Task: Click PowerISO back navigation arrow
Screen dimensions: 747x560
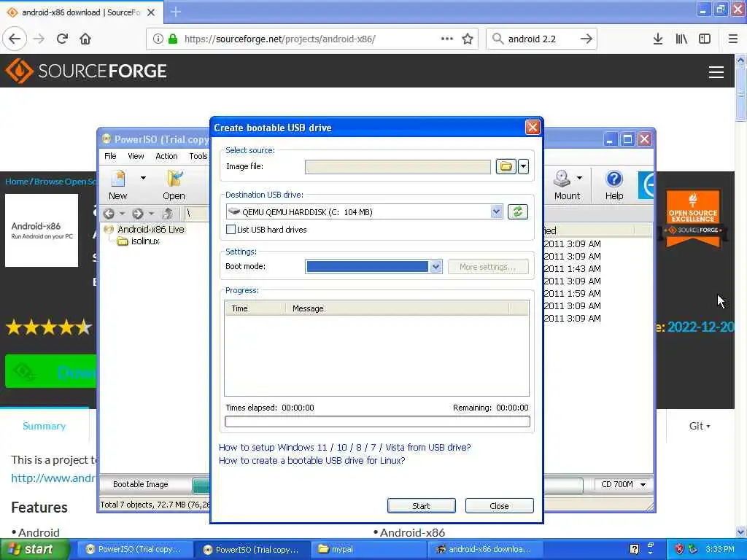Action: tap(109, 214)
